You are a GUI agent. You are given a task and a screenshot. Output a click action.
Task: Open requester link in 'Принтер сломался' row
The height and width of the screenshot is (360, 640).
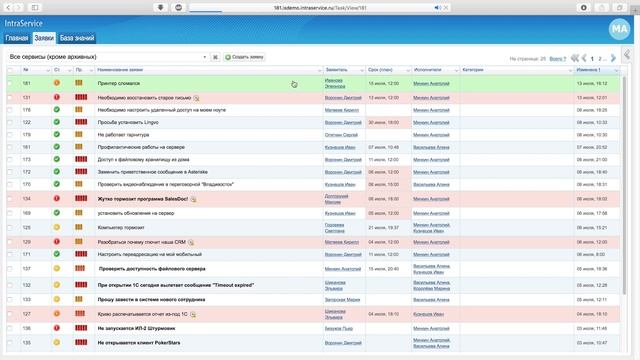(x=335, y=83)
